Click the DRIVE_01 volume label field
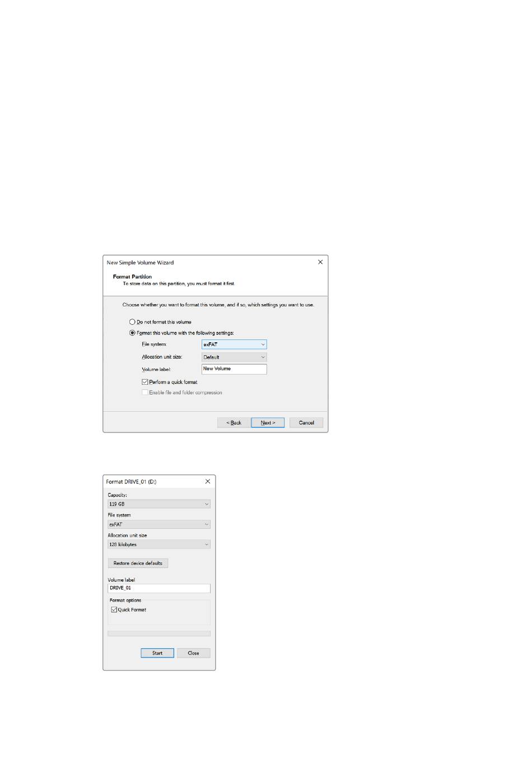 pos(159,588)
